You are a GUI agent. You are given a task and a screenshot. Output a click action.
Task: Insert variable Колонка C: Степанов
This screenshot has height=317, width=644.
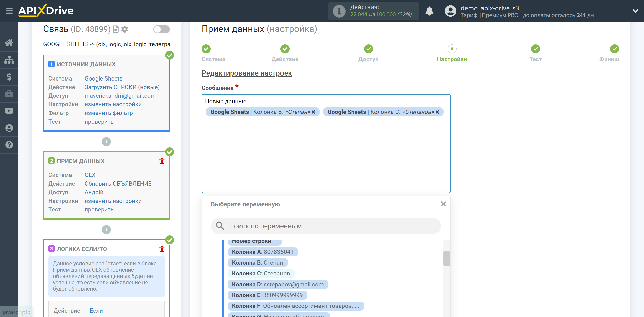pos(261,273)
